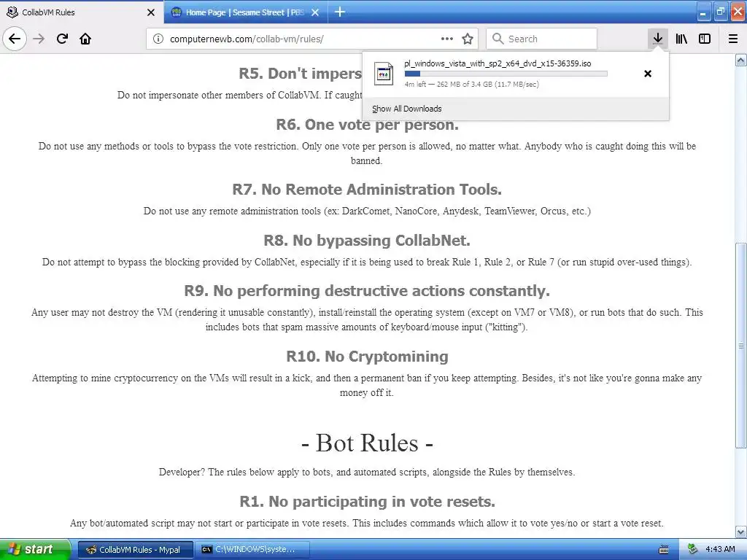
Task: Open the Library bookshelf menu
Action: coord(681,39)
